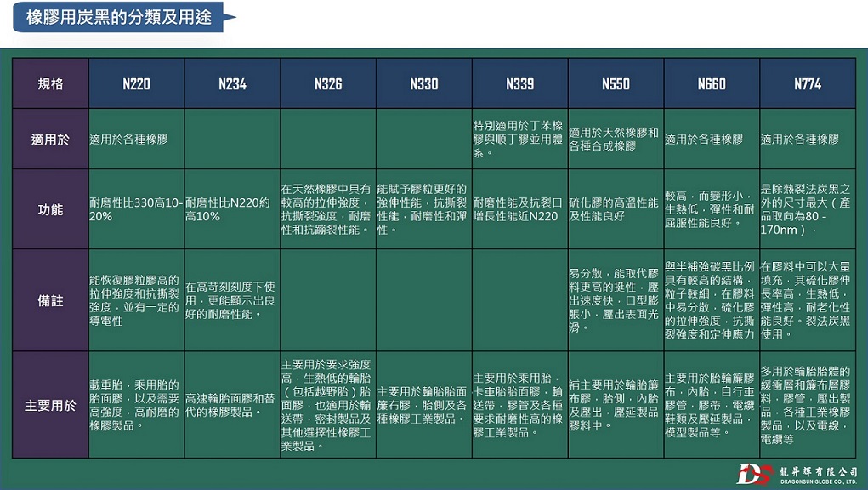Click N660 cell 與半補強碳黑比例
This screenshot has height=490, width=868.
[x=710, y=300]
